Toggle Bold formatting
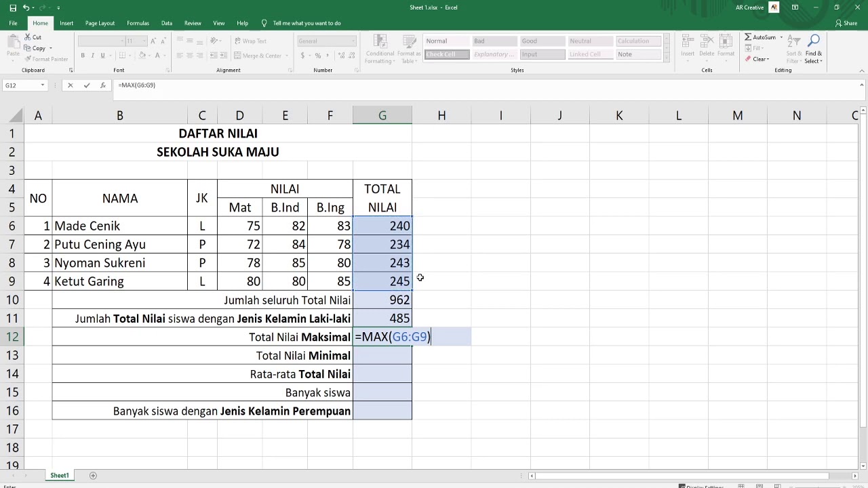This screenshot has width=868, height=488. pyautogui.click(x=83, y=56)
